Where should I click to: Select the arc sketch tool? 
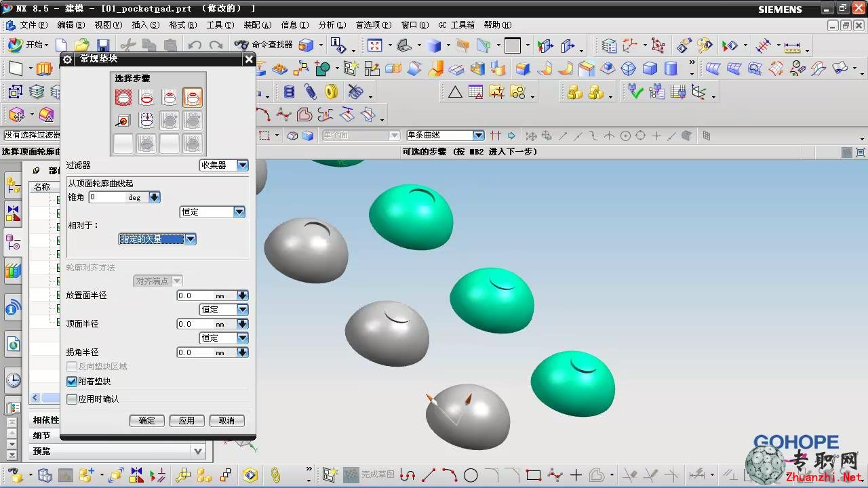tap(450, 475)
